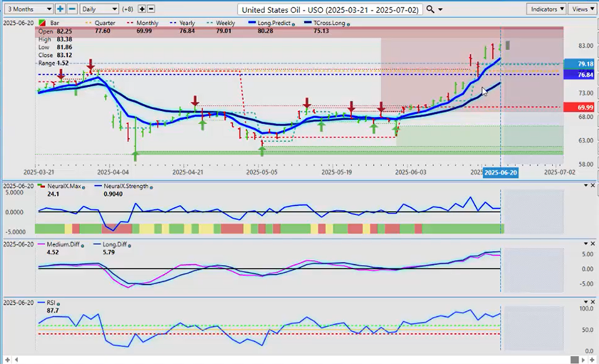The height and width of the screenshot is (364, 599).
Task: Click the Medium.Diff legend label
Action: pyautogui.click(x=64, y=244)
